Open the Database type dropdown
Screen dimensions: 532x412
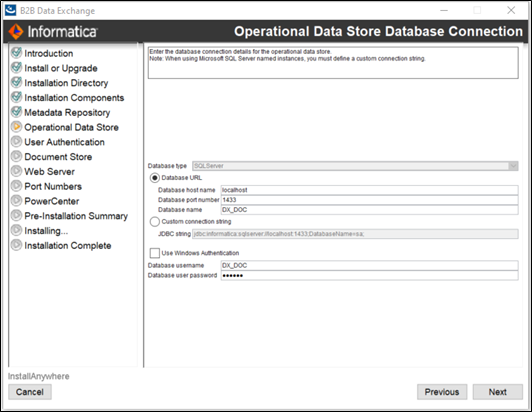(x=355, y=166)
